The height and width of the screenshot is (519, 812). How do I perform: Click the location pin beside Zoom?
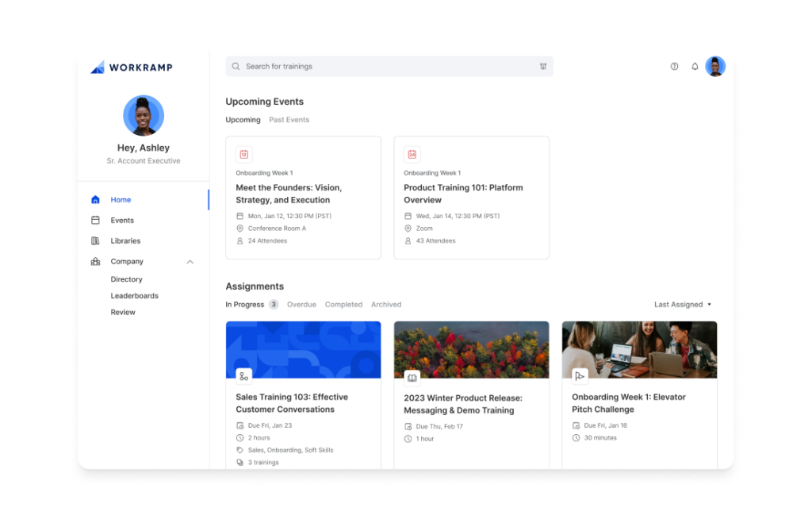(x=408, y=228)
